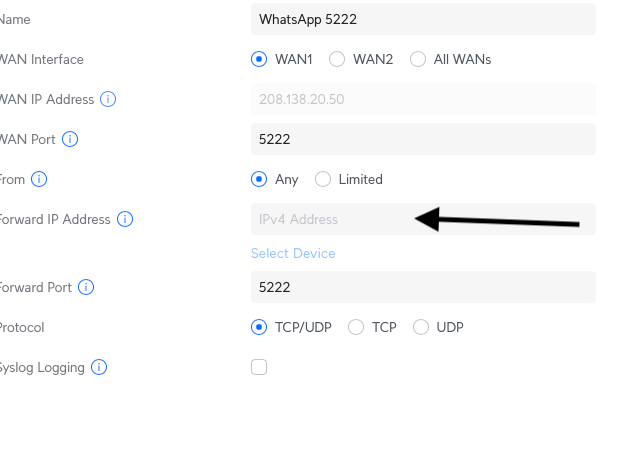Choose UDP only protocol option
This screenshot has height=465, width=640.
point(421,327)
